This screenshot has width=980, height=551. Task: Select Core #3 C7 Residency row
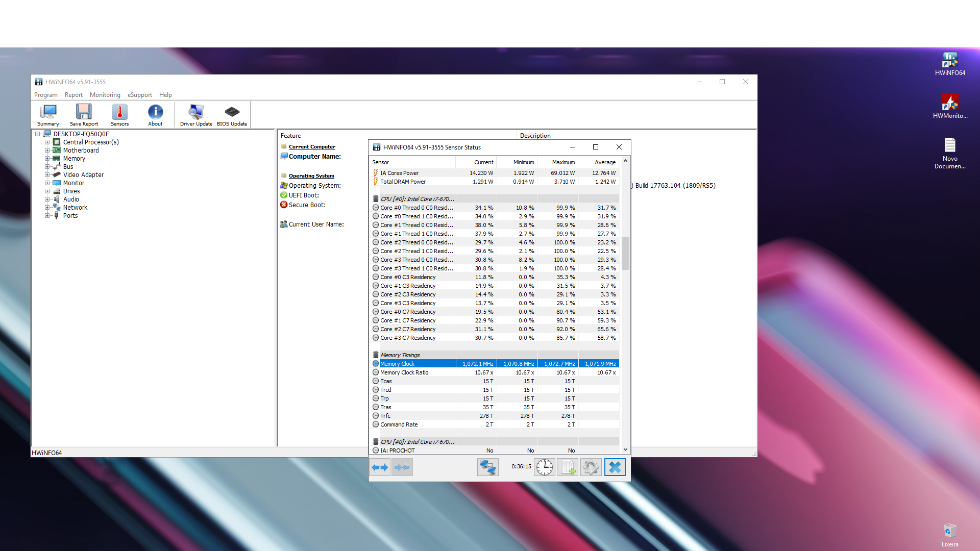pos(494,338)
